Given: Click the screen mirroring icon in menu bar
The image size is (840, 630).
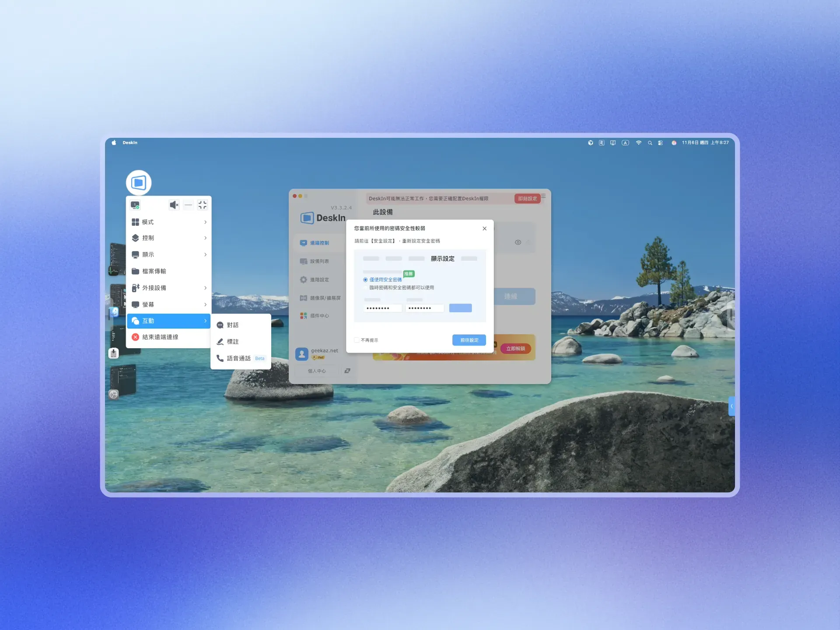Looking at the screenshot, I should tap(612, 143).
